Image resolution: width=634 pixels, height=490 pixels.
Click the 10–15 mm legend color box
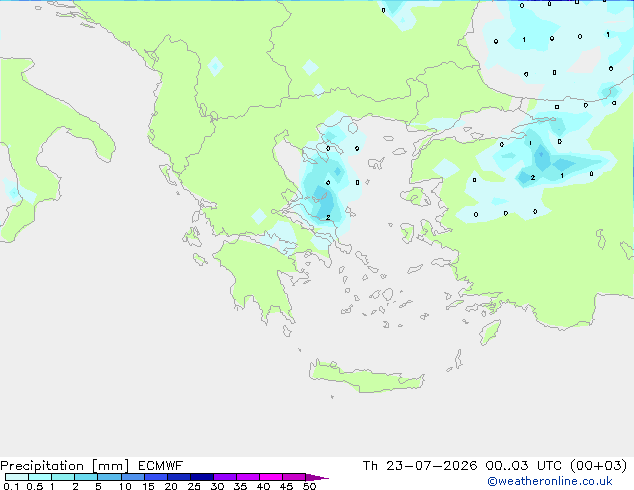(x=132, y=477)
